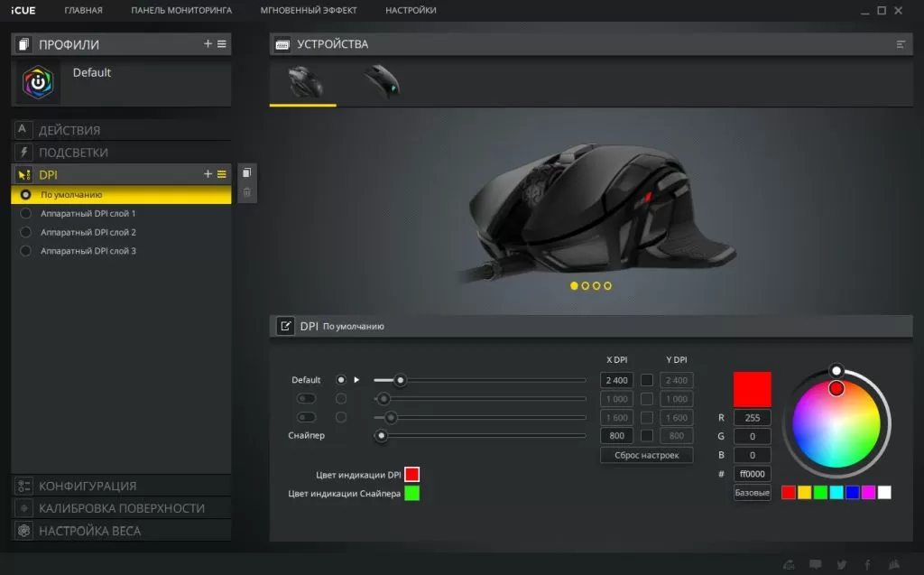
Task: Expand Калибровка поверхности section
Action: (x=122, y=508)
